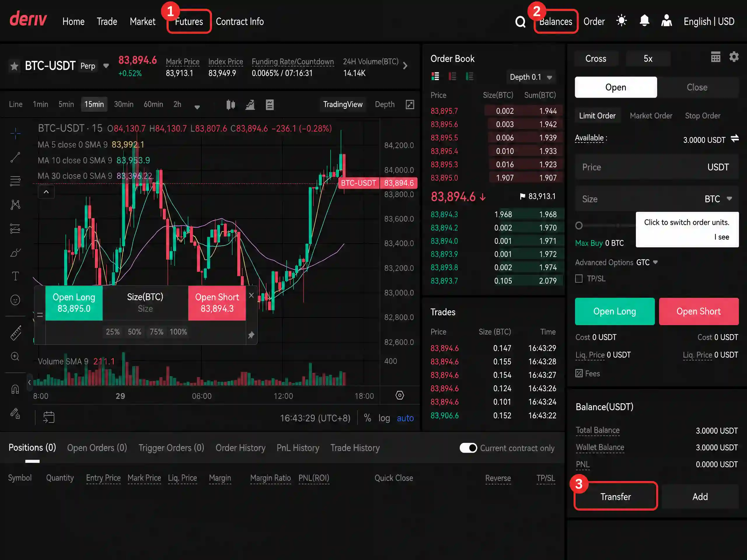Open the Open Orders (0) tab
This screenshot has width=747, height=560.
pos(97,448)
